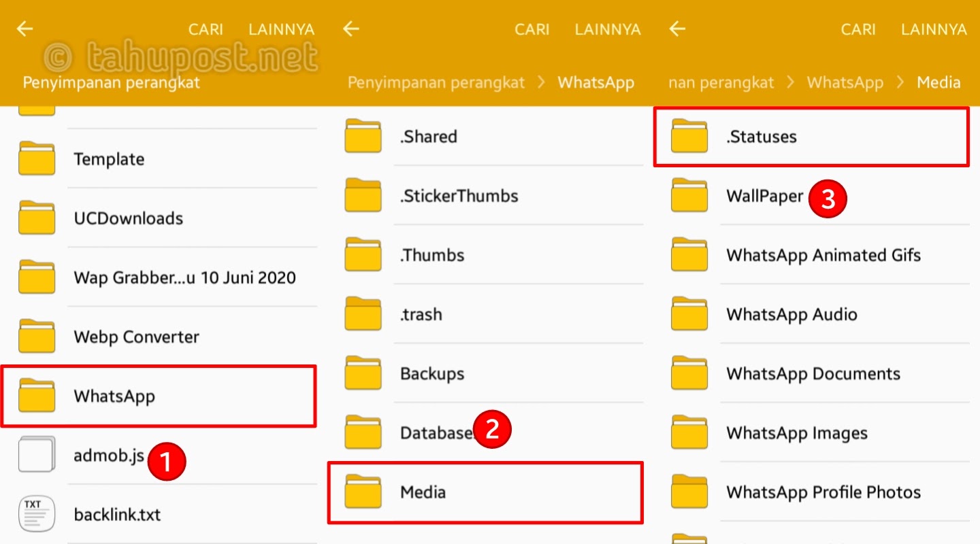Open LAINNYA menu in the left panel
Viewport: 980px width, 544px height.
(281, 29)
